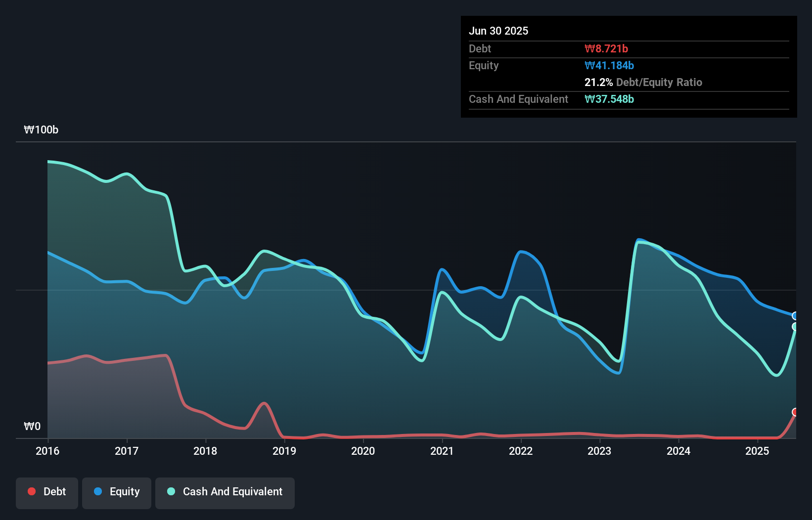Click the teal Cash And Equivalent legend dot
812x520 pixels.
click(x=171, y=492)
